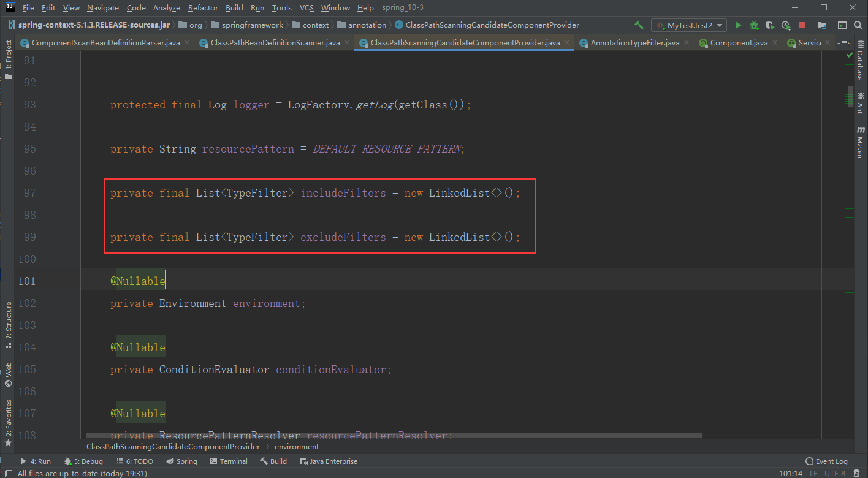Open the Build tool window at the bottom
This screenshot has width=868, height=478.
273,461
